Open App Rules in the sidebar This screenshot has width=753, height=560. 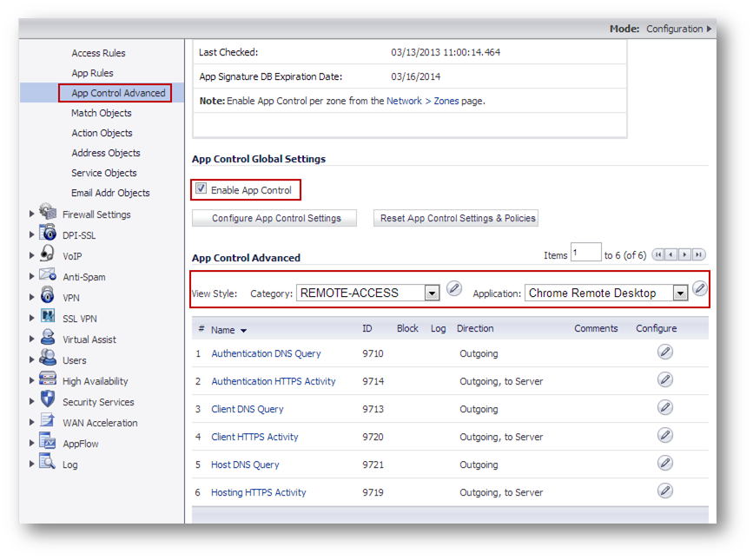(x=92, y=73)
